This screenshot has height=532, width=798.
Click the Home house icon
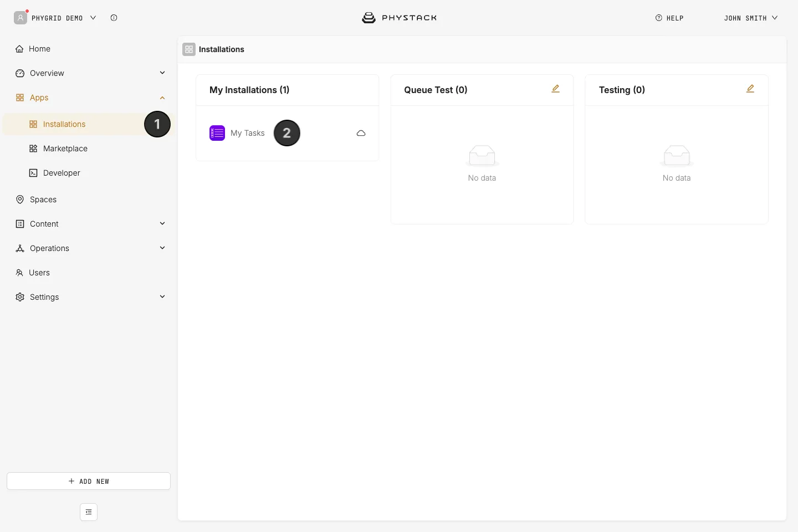pyautogui.click(x=19, y=49)
